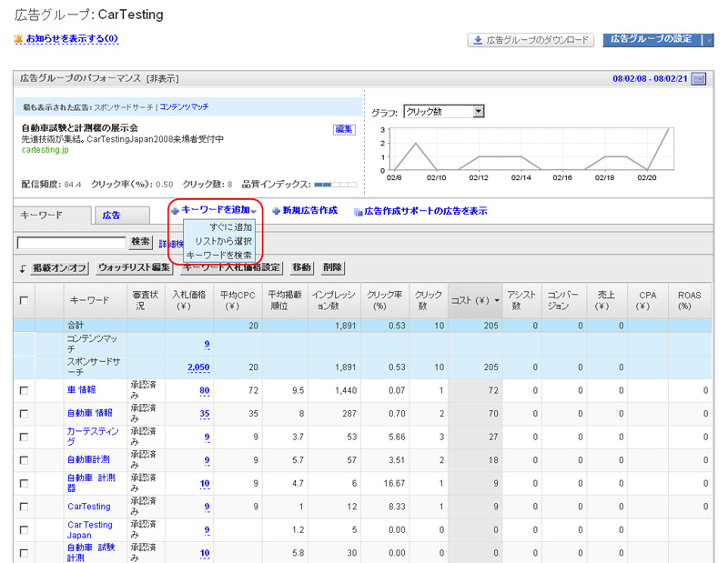
Task: Click the notification bell icon
Action: pos(18,39)
